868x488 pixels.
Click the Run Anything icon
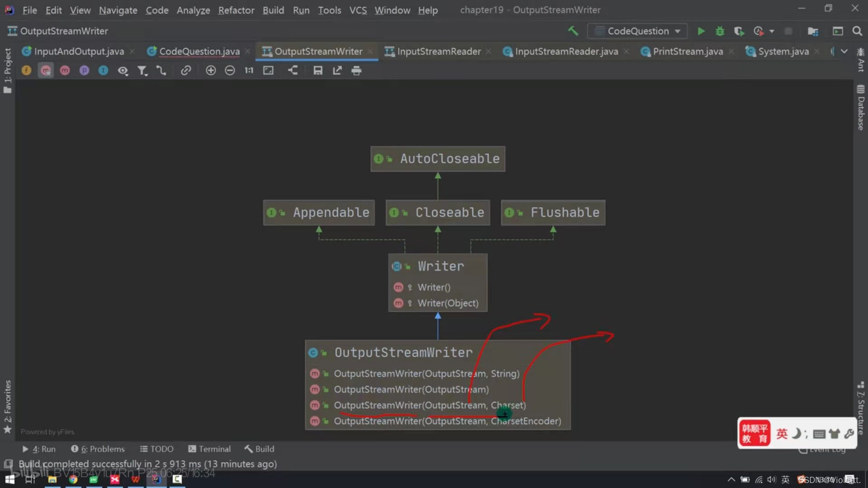tap(838, 31)
